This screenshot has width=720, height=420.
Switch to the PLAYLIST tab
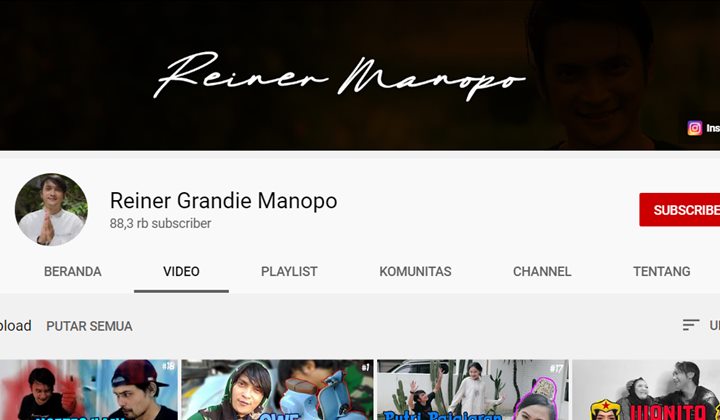[x=289, y=271]
